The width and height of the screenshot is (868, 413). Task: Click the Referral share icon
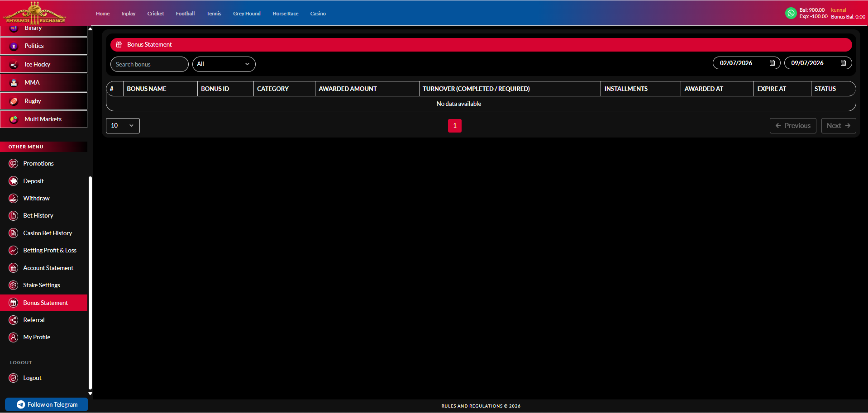[x=14, y=320]
